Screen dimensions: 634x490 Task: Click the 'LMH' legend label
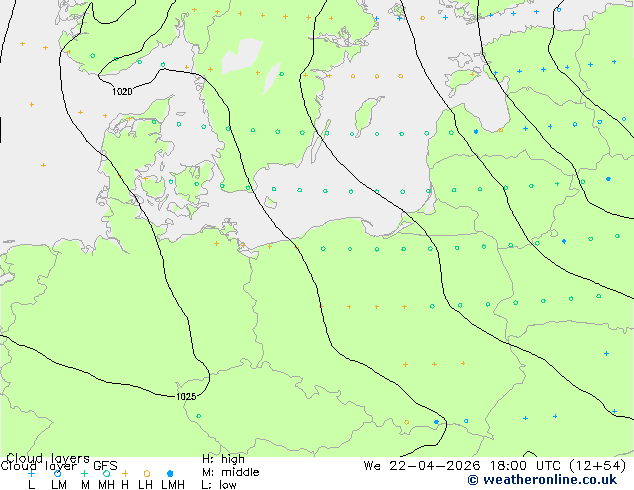click(173, 484)
